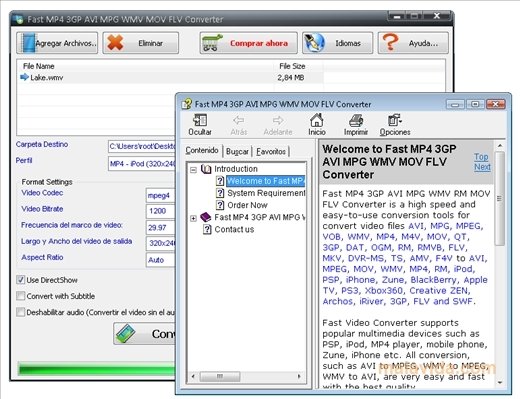The image size is (520, 399).
Task: Click the help content vertical scrollbar thumb
Action: (x=499, y=198)
